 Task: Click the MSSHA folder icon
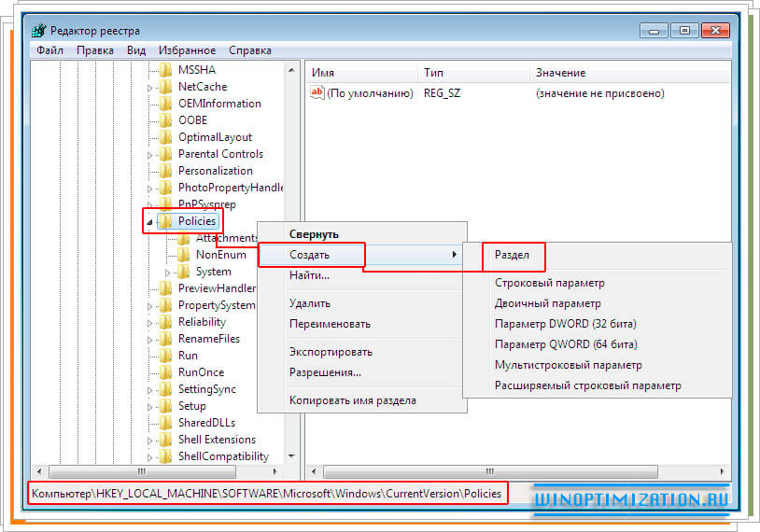click(x=165, y=70)
